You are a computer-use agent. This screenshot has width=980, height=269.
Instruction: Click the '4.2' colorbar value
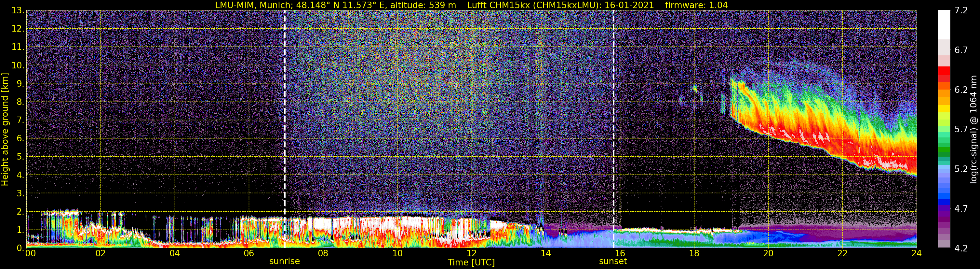[x=961, y=248]
